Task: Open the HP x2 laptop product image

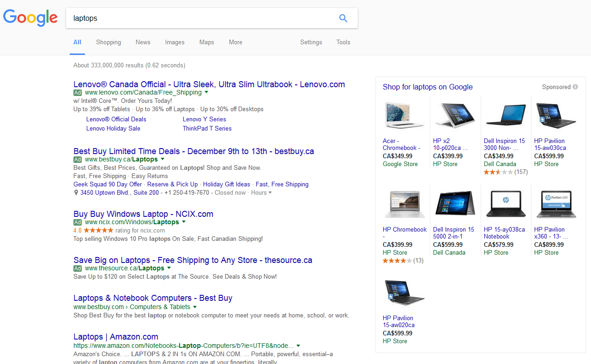Action: (455, 115)
